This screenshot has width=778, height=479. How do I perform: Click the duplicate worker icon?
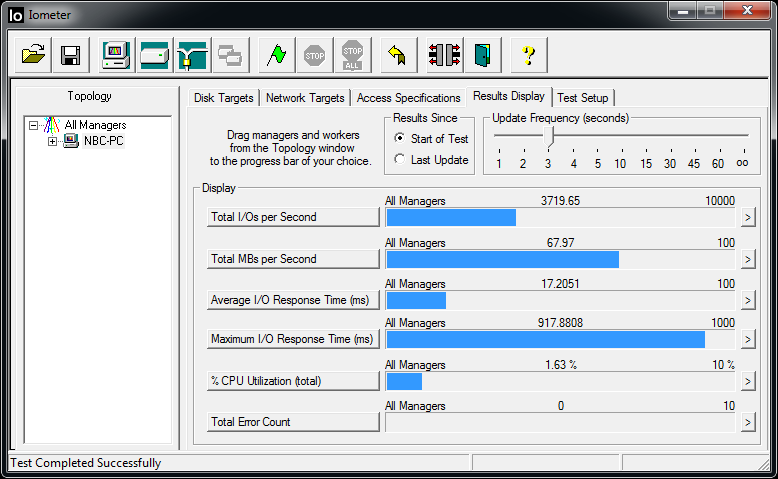(230, 55)
